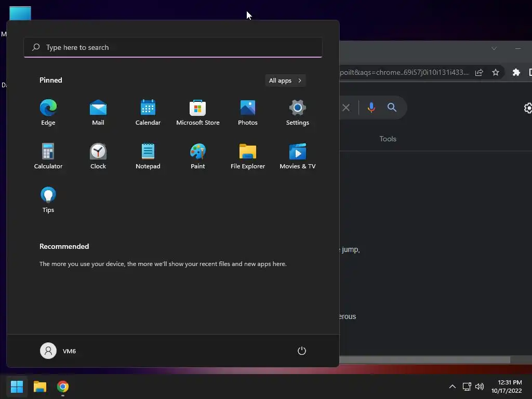Open the volume tray icon
532x399 pixels.
[x=480, y=387]
